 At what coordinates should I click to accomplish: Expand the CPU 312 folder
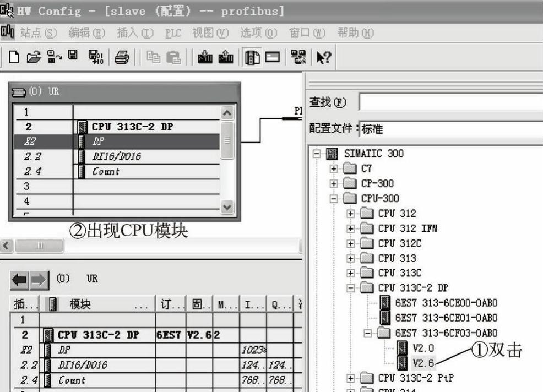pos(350,214)
